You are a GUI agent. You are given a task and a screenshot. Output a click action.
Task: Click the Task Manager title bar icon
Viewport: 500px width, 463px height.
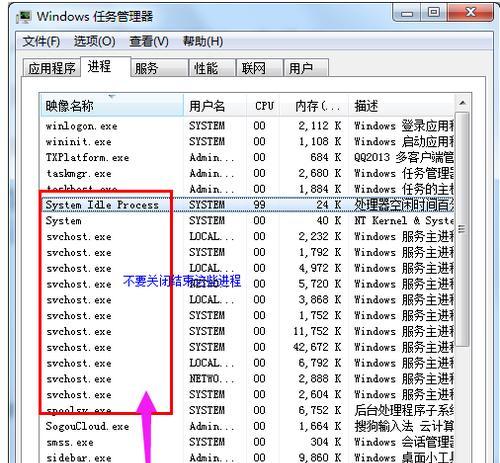pos(24,16)
